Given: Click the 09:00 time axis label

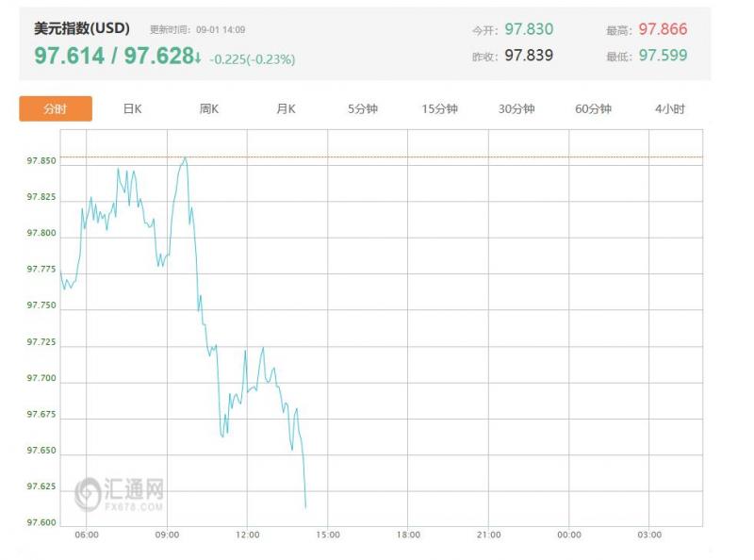Looking at the screenshot, I should click(167, 535).
